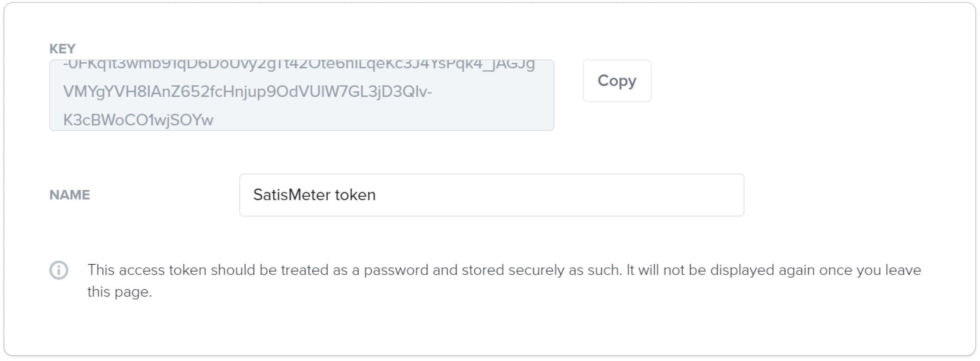The height and width of the screenshot is (361, 980).
Task: Click the KEY field label
Action: 62,49
